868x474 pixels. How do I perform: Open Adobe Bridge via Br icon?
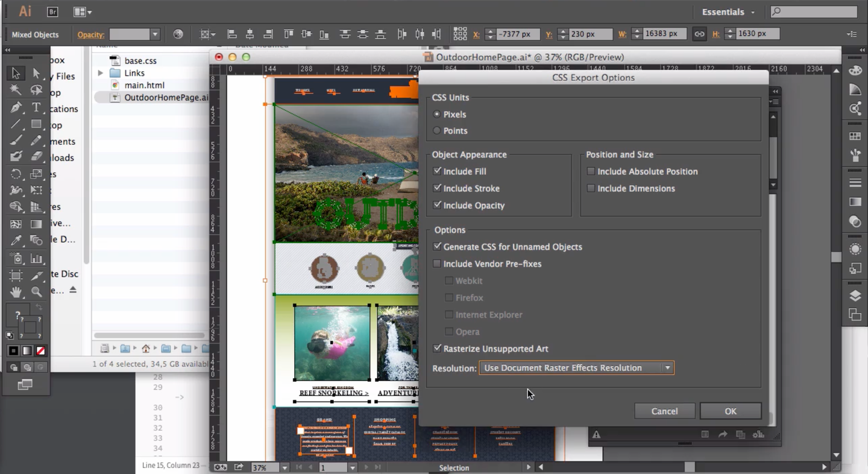[52, 11]
